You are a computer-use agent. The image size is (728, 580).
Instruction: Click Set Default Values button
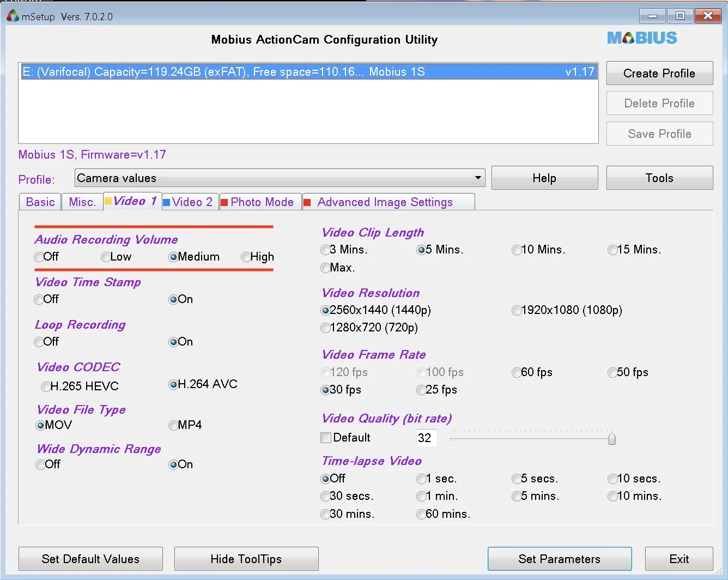(90, 559)
